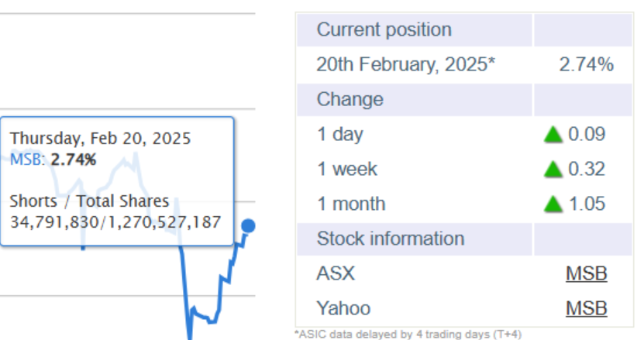Screen dimensions: 644x340
Task: Click the green up arrow for 1 week
Action: click(553, 169)
